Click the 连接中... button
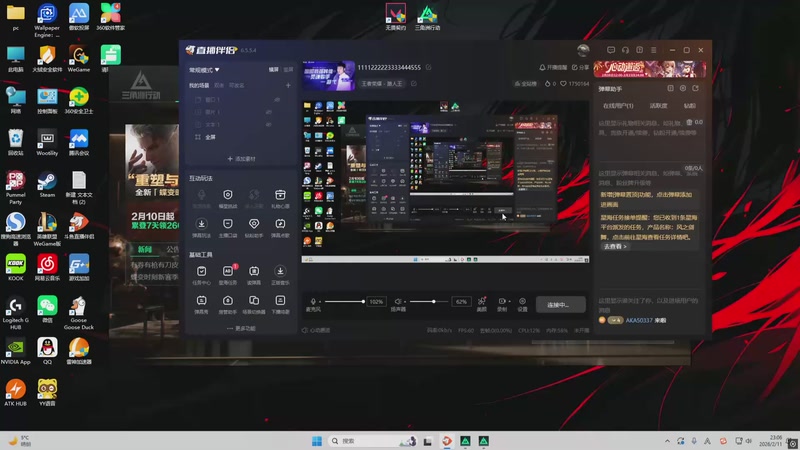Screen dimensions: 800x450 pyautogui.click(x=560, y=305)
